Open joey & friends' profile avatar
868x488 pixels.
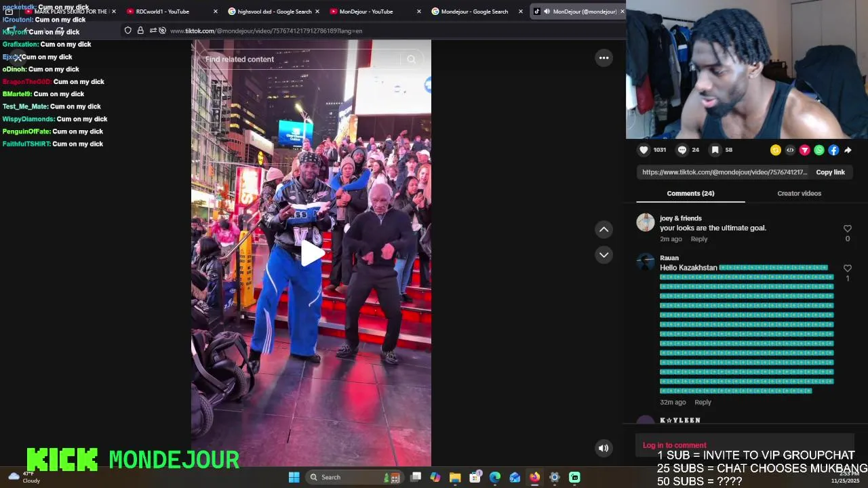pyautogui.click(x=646, y=222)
